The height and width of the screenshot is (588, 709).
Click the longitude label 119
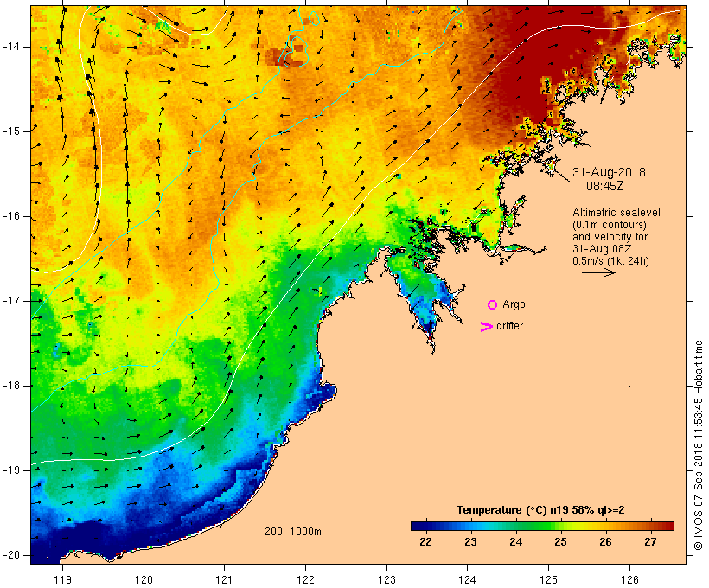click(62, 579)
